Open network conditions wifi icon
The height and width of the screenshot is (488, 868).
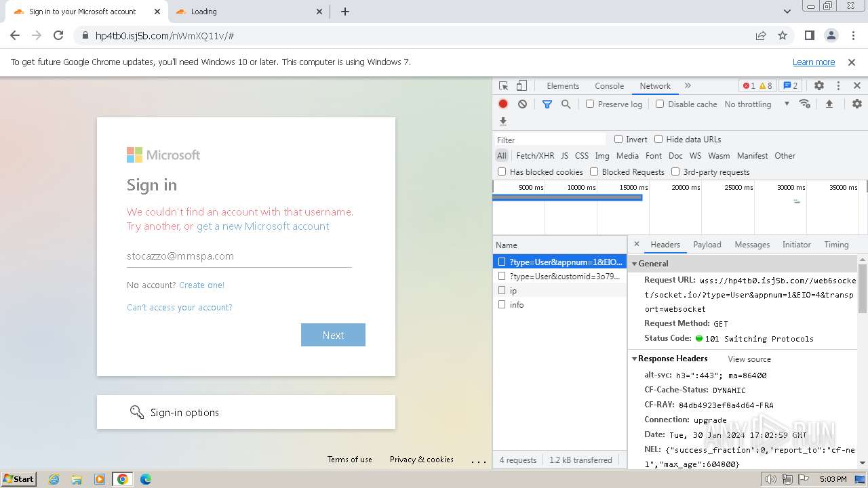coord(805,104)
